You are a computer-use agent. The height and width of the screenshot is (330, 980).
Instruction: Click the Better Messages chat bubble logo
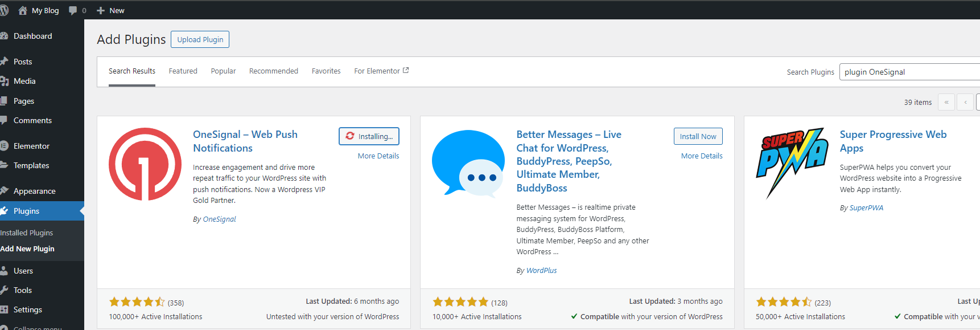(x=468, y=163)
